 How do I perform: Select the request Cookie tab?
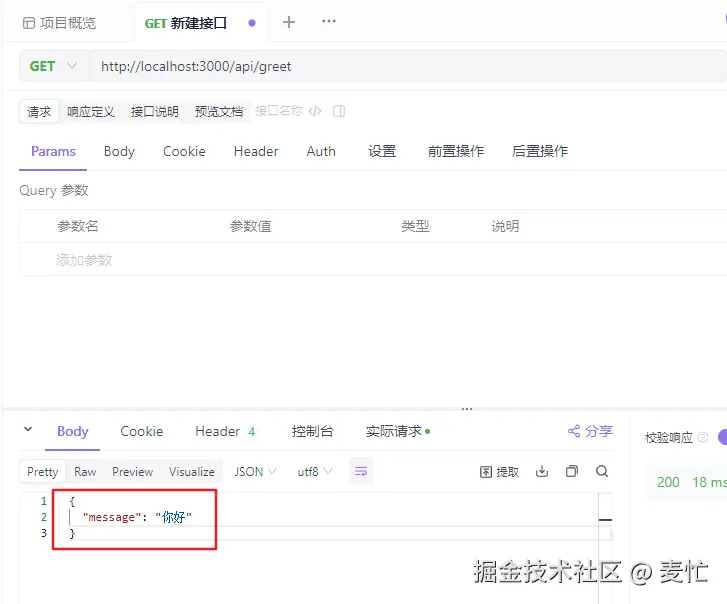(184, 151)
